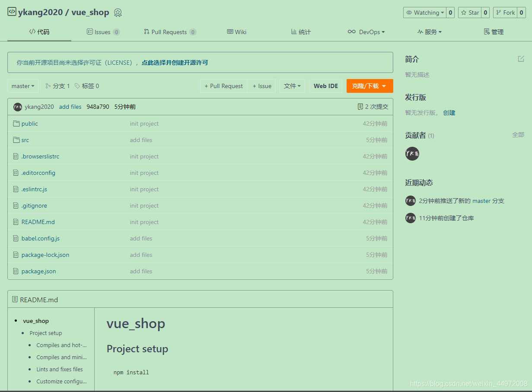Expand the 克隆/下载 dropdown
This screenshot has height=392, width=532.
tap(370, 86)
